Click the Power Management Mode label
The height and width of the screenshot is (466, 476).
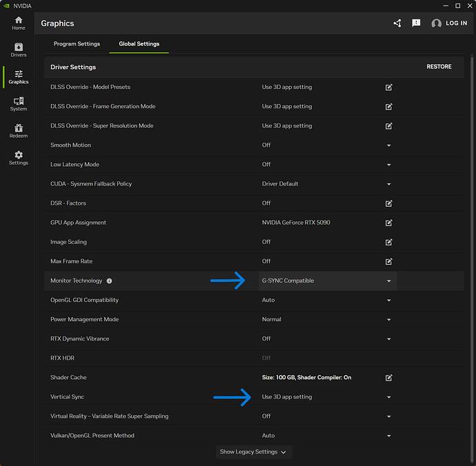[84, 319]
